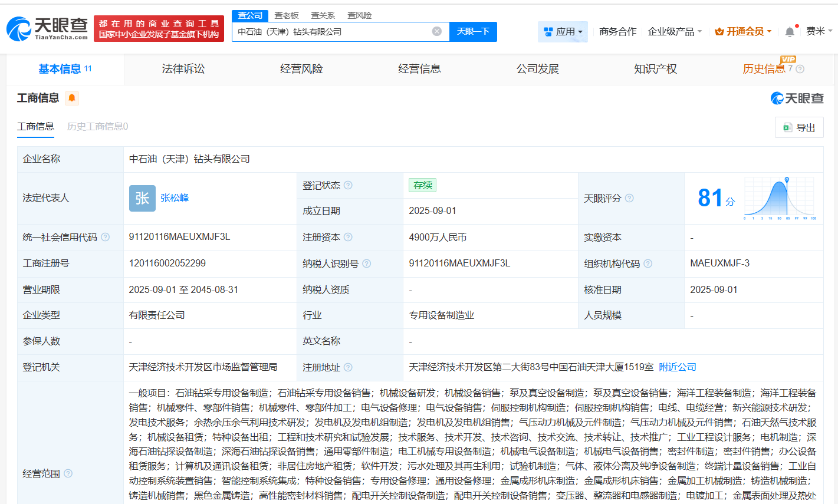Clear search input using the × icon
The height and width of the screenshot is (504, 838).
[x=435, y=31]
